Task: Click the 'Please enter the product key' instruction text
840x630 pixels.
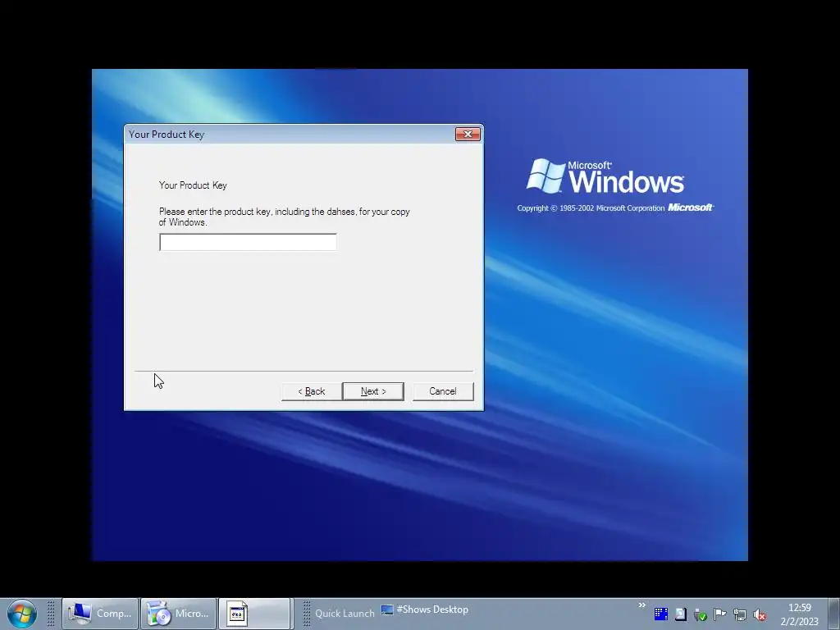Action: pyautogui.click(x=284, y=217)
